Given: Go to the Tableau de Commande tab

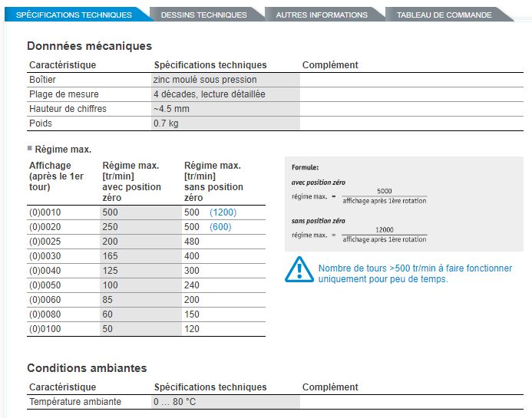Looking at the screenshot, I should tap(444, 15).
